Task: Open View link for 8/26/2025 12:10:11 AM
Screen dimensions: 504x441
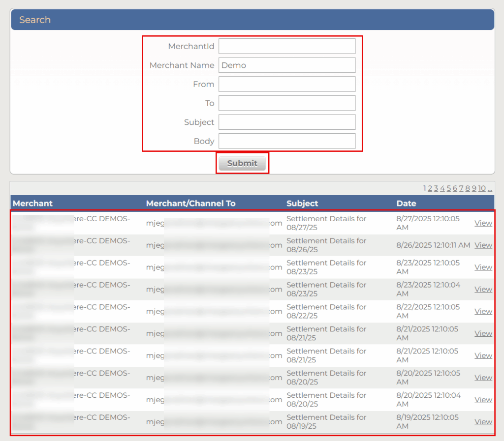Action: 483,245
